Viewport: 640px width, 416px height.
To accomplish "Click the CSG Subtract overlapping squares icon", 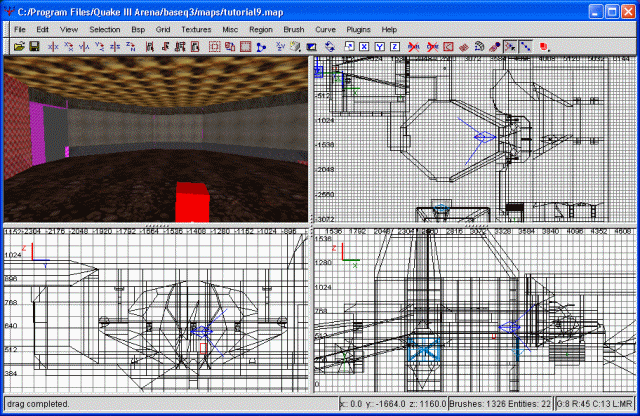I will pyautogui.click(x=230, y=47).
